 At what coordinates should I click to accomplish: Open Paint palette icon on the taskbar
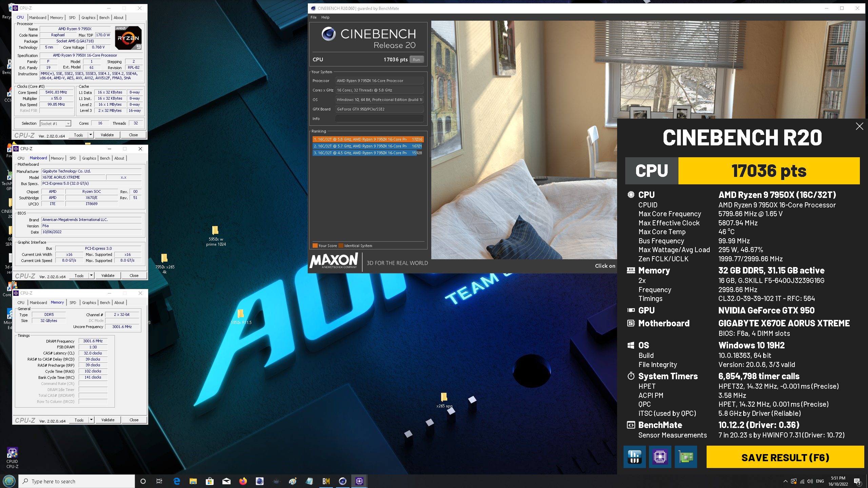293,481
